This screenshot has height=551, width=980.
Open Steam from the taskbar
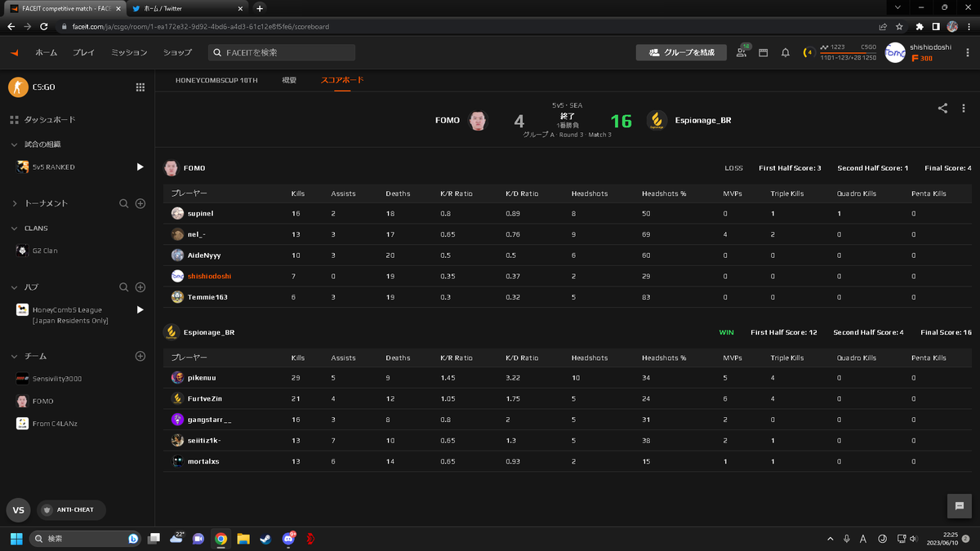pyautogui.click(x=265, y=539)
